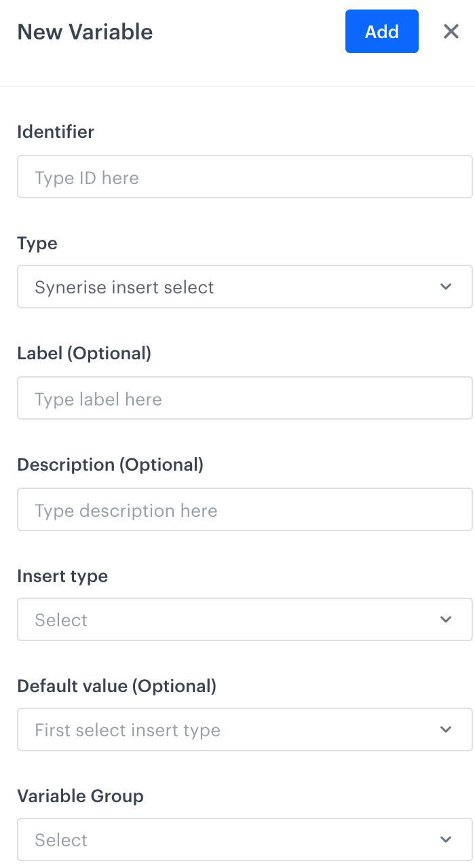Click the Insert type chevron arrow
Viewport: 475px width, 868px height.
click(x=446, y=619)
